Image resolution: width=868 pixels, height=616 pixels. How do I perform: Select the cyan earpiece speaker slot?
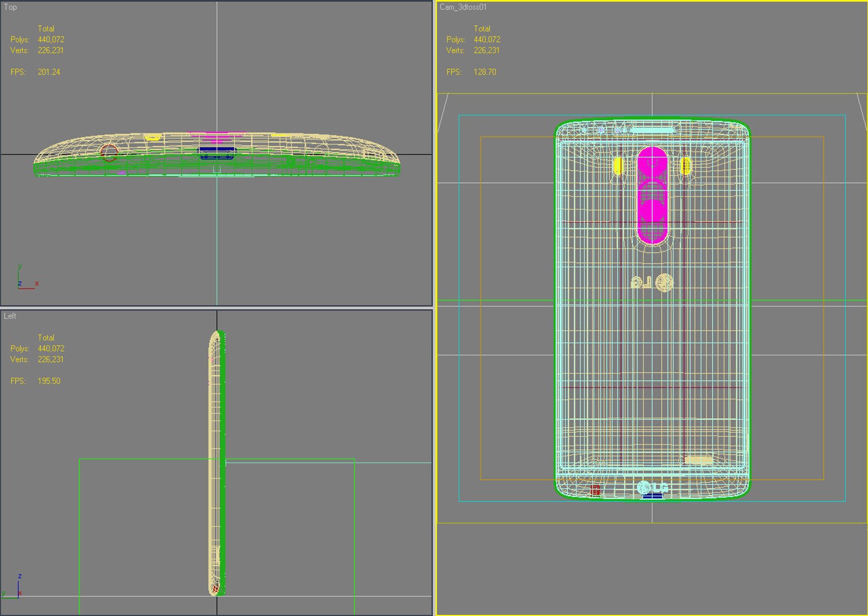(652, 130)
